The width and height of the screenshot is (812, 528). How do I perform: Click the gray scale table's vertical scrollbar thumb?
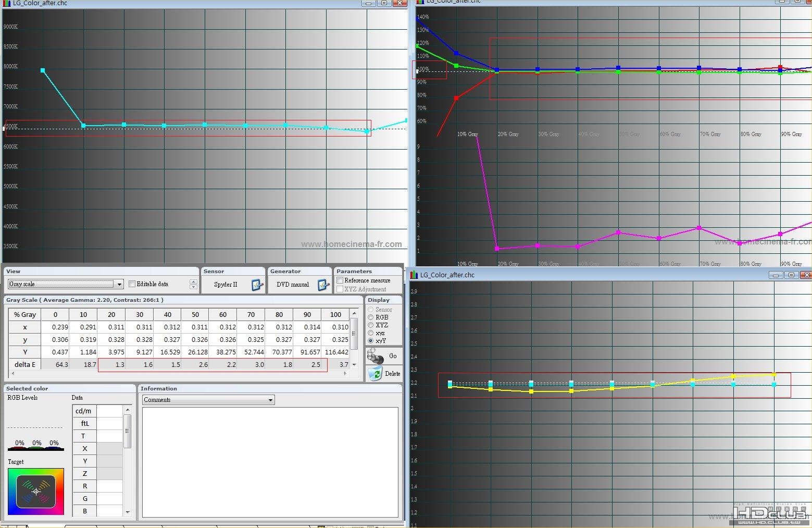click(x=355, y=334)
